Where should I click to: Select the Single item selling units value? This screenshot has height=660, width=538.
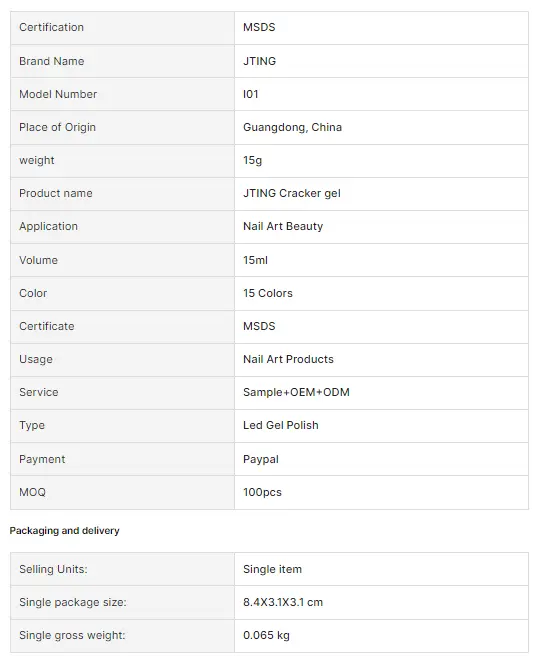tap(272, 569)
